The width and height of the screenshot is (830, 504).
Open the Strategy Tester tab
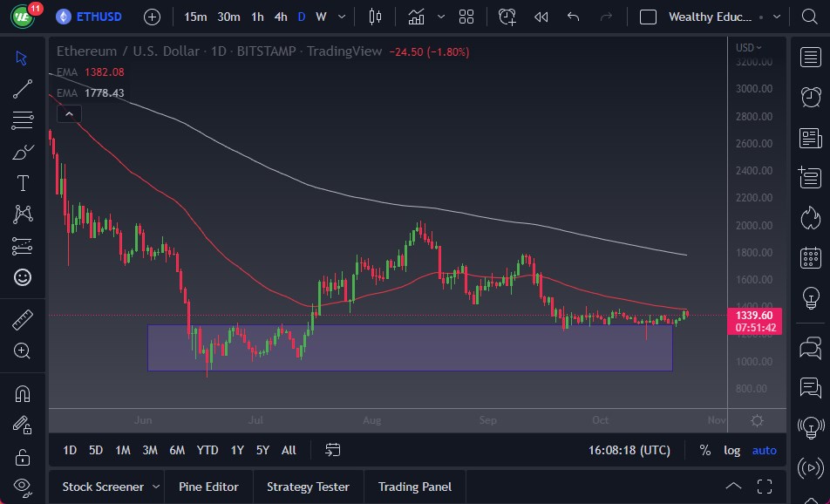click(x=308, y=487)
